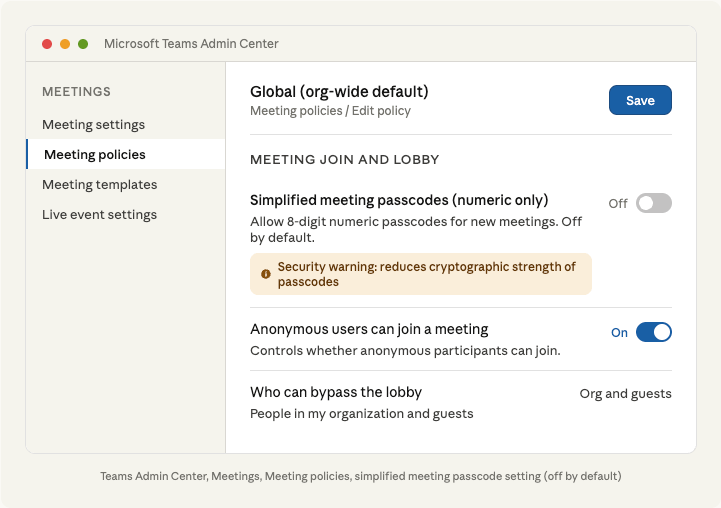Screen dimensions: 721x508
Task: Click 'Anonymous users can join a meeting' label
Action: [x=369, y=329]
